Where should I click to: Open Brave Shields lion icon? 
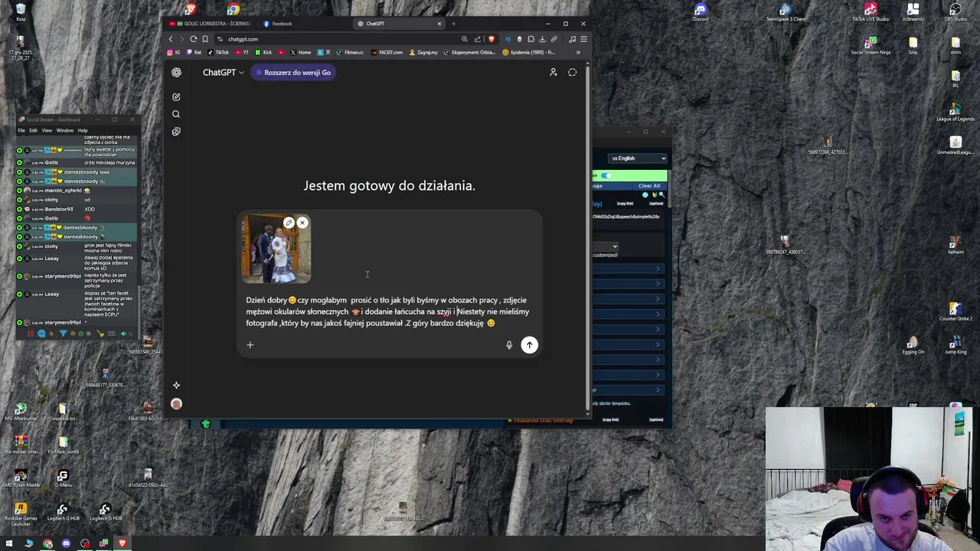coord(492,39)
